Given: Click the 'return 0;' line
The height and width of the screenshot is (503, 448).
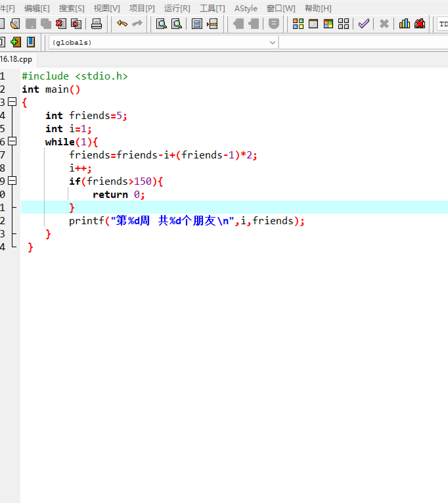Looking at the screenshot, I should pos(119,194).
